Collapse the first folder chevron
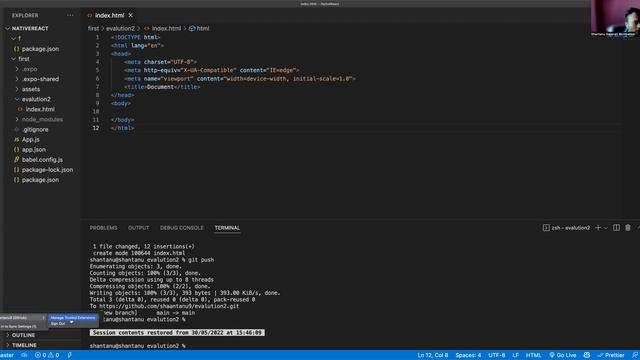The image size is (640, 360). click(13, 59)
